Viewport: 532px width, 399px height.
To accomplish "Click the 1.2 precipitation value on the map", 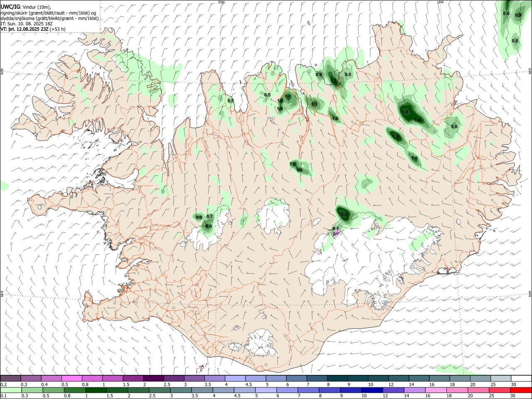I will [x=280, y=101].
